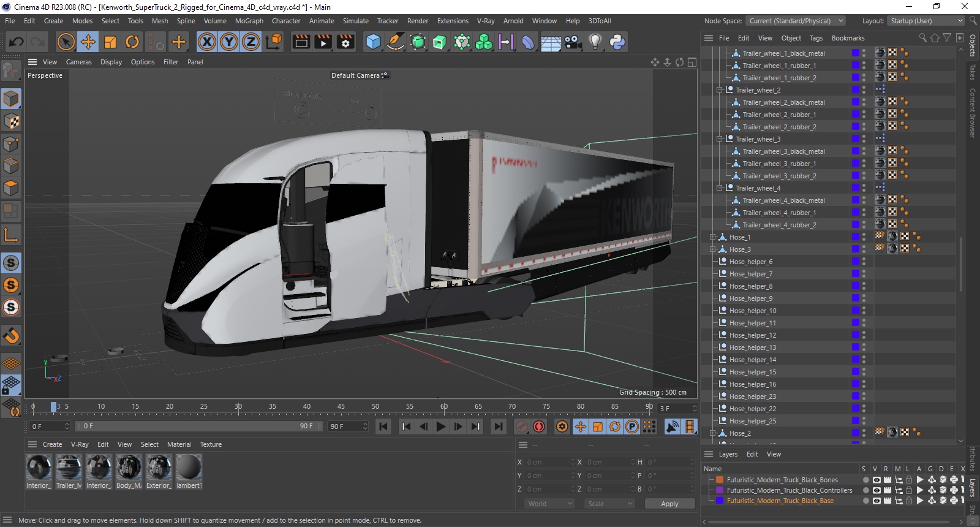
Task: Open the V-Ray menu in main menu bar
Action: (486, 21)
